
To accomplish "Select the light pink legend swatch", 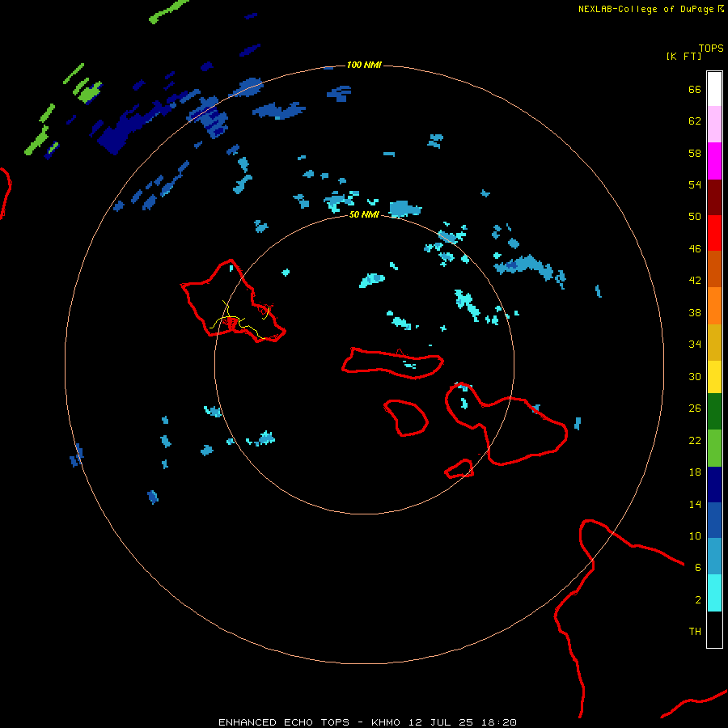I will (714, 124).
